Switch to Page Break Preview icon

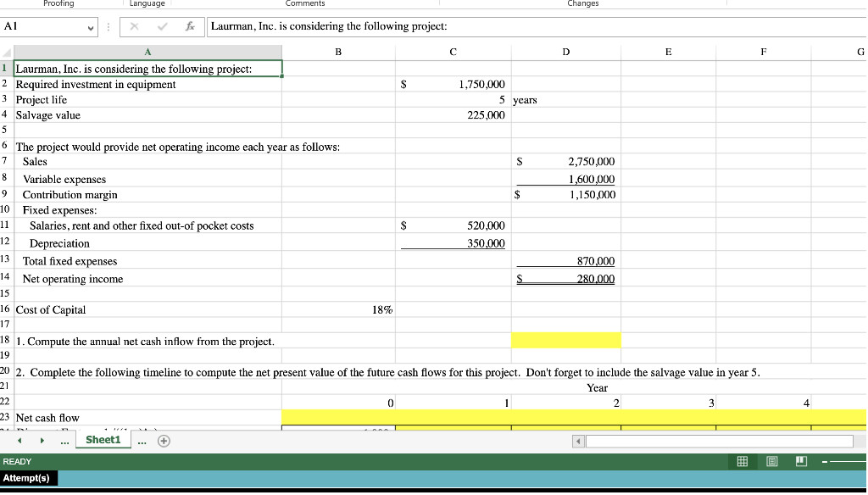801,461
